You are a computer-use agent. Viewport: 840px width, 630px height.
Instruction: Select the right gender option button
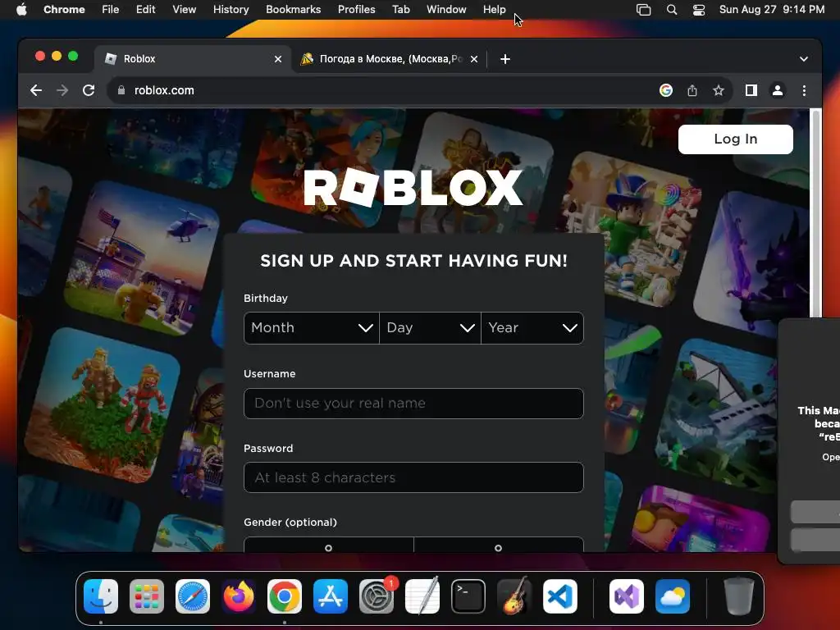tap(499, 545)
